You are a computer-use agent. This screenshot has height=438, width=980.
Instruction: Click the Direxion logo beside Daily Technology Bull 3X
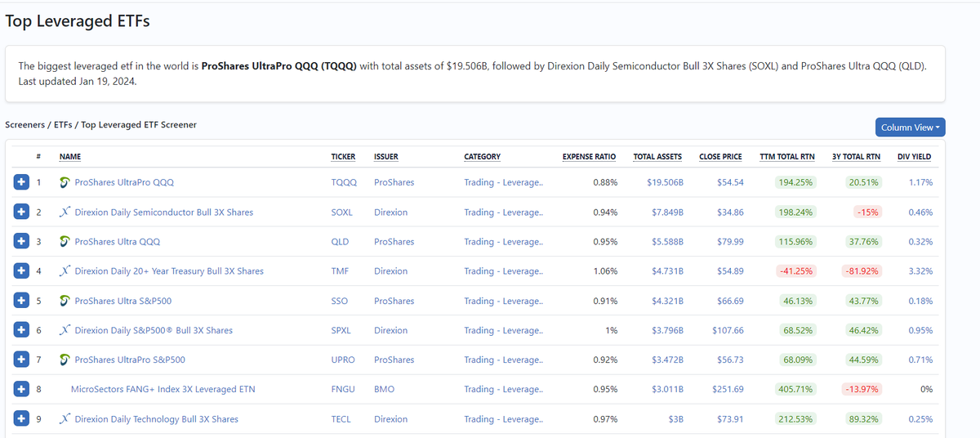tap(65, 418)
